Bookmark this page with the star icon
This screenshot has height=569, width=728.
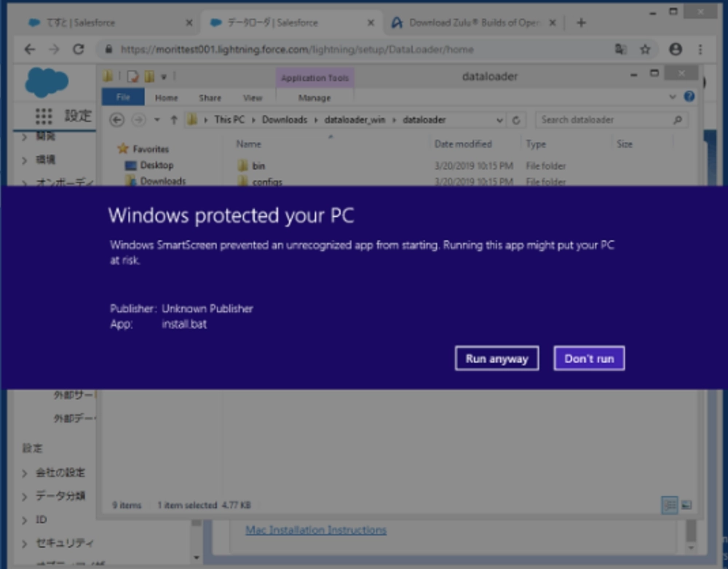tap(645, 49)
